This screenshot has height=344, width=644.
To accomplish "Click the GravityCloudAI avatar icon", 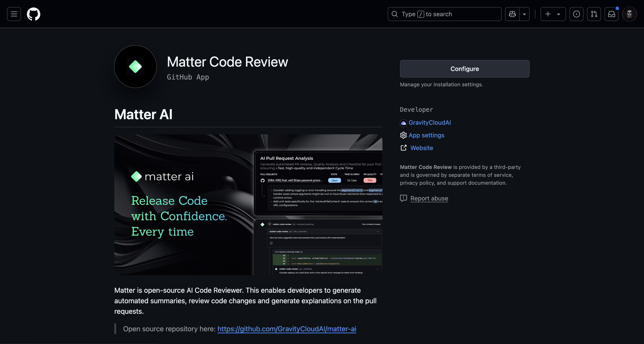I will click(x=403, y=123).
